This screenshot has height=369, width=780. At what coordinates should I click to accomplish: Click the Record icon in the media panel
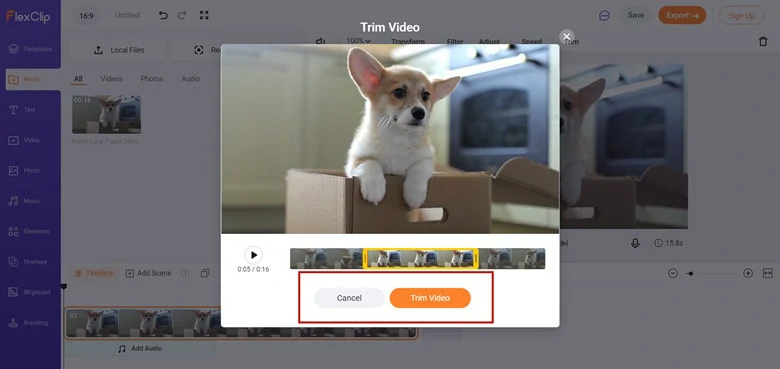coord(198,50)
